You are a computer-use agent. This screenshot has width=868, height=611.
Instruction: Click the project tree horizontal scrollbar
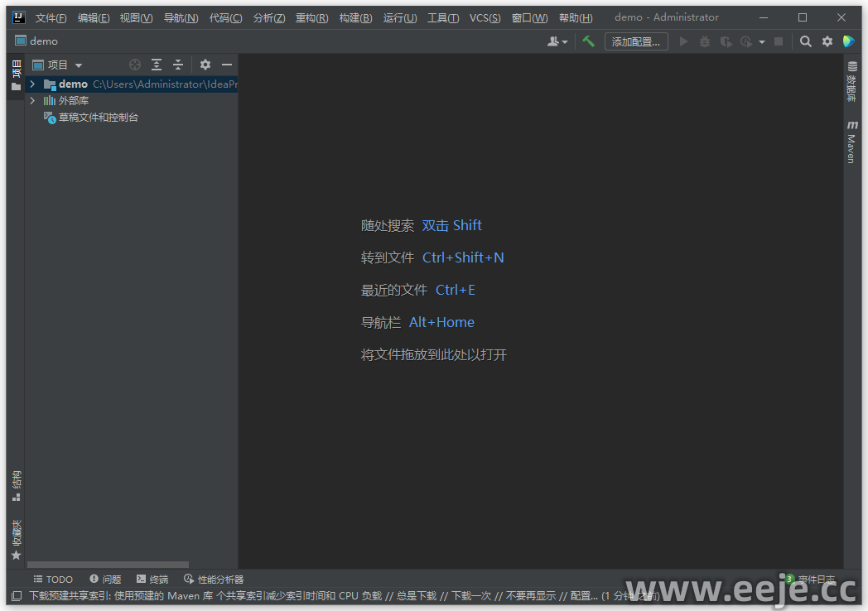point(108,565)
